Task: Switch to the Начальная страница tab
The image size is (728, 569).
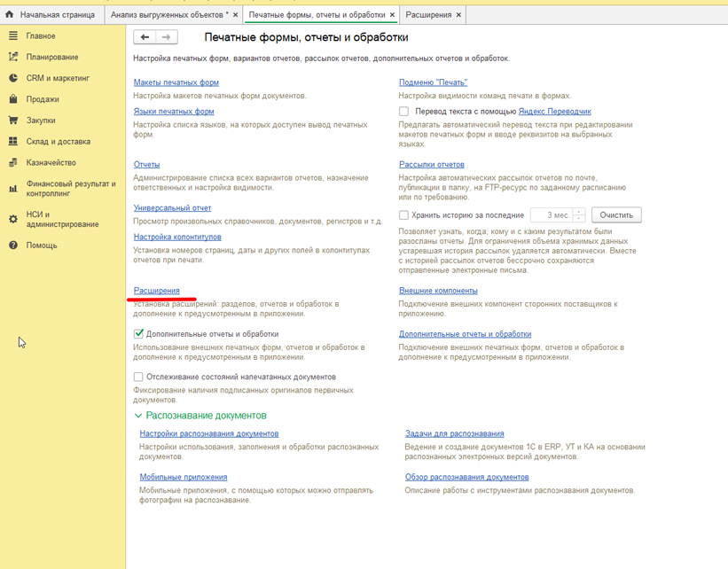Action: pos(52,15)
